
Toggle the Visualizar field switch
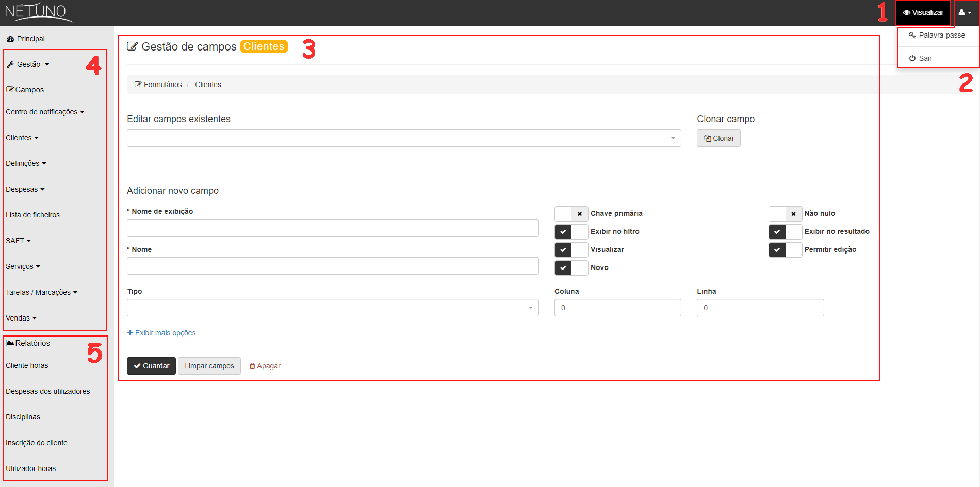pos(571,249)
